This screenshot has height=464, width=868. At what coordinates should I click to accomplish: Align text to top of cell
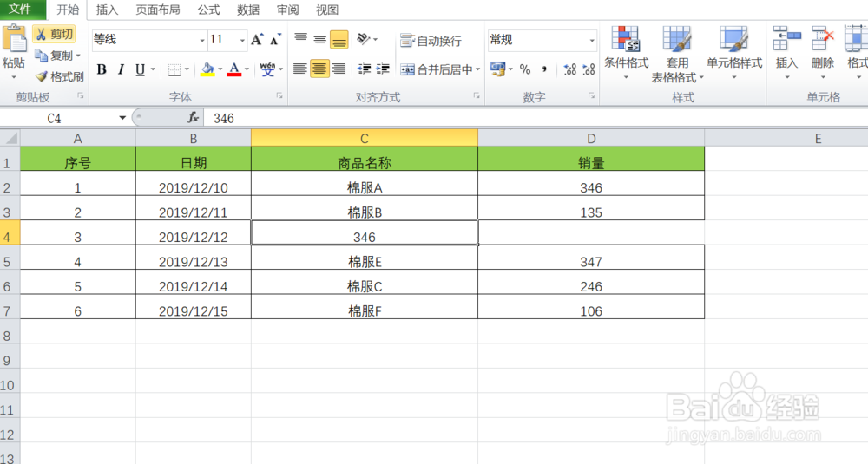pos(300,39)
